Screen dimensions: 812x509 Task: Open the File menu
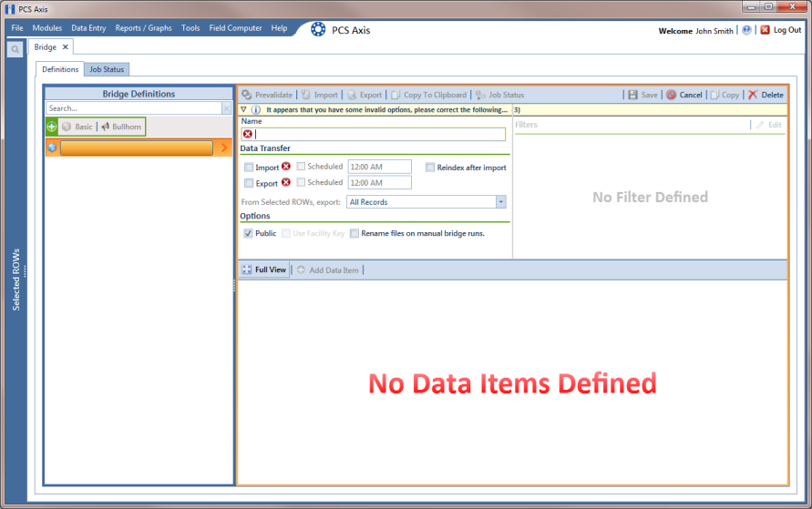pos(17,28)
